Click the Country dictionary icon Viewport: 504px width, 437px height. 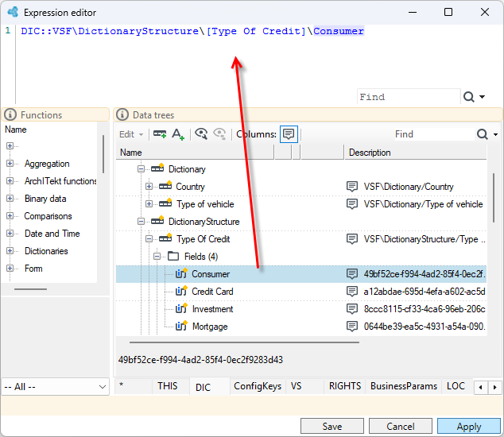(x=165, y=186)
